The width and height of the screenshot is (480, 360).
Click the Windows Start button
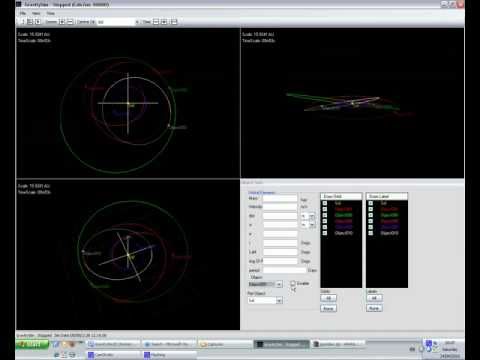point(32,344)
